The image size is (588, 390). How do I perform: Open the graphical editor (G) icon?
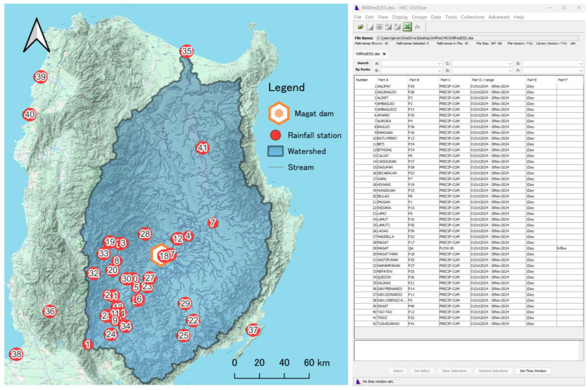pos(388,27)
